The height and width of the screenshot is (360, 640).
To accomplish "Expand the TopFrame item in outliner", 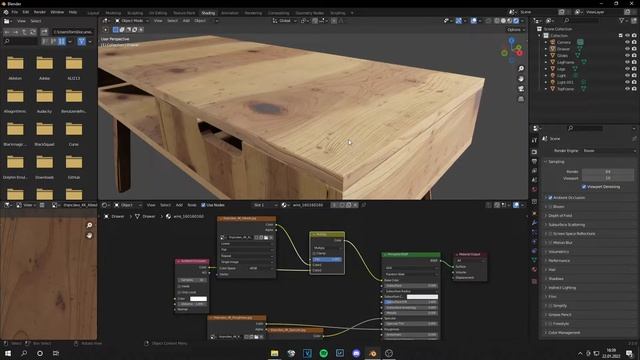I will point(546,89).
